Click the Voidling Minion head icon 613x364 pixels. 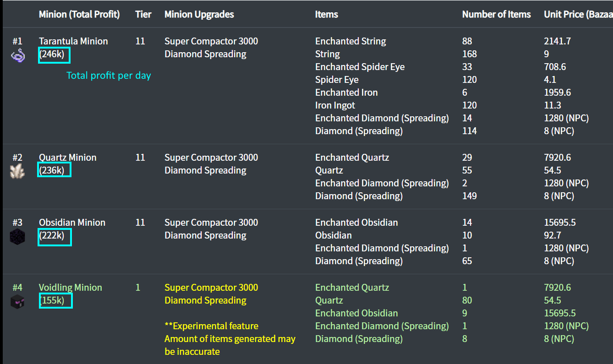pyautogui.click(x=17, y=302)
